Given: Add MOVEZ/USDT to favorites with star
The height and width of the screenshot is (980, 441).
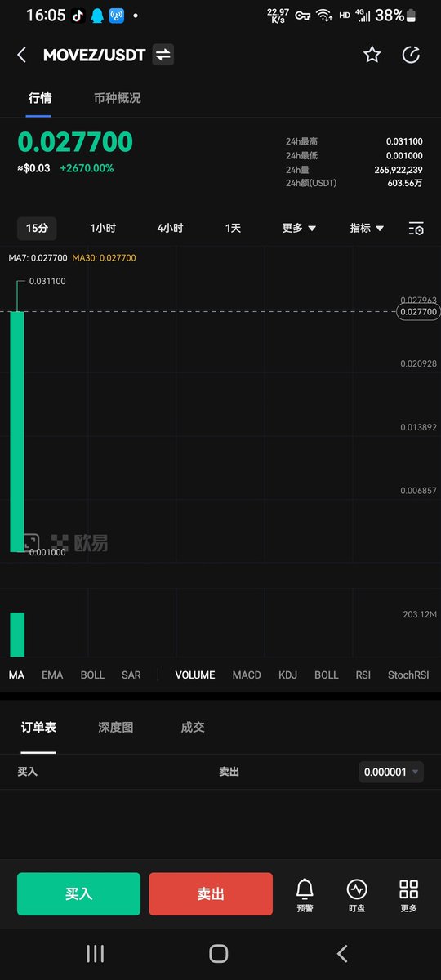Looking at the screenshot, I should (x=372, y=55).
